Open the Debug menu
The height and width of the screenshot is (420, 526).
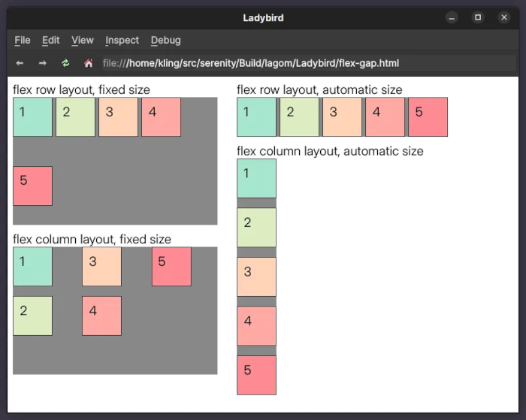click(166, 41)
